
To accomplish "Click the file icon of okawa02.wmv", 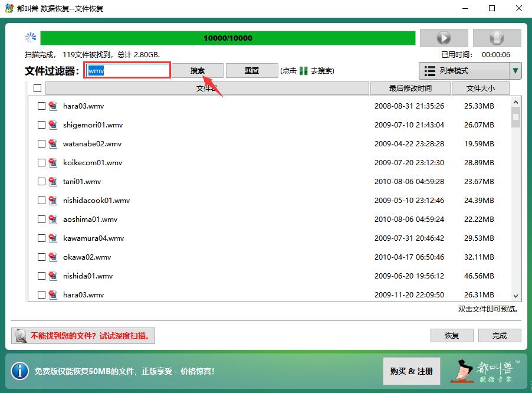I will tap(53, 257).
